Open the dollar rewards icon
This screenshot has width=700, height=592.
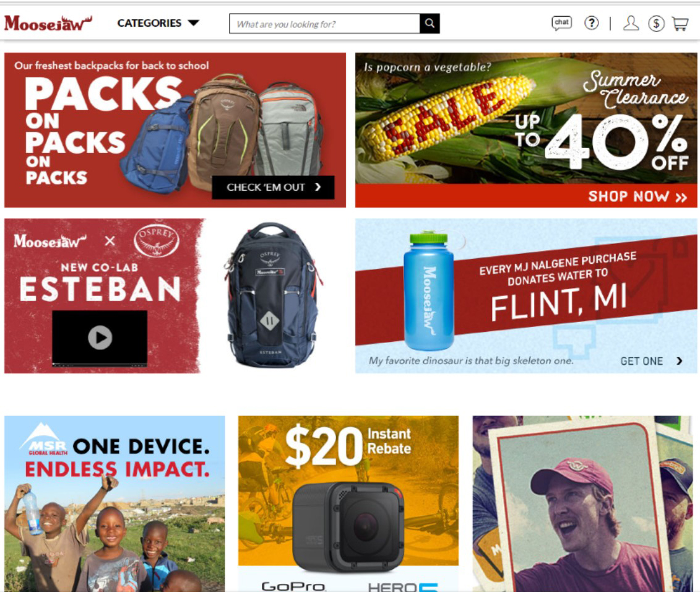656,24
